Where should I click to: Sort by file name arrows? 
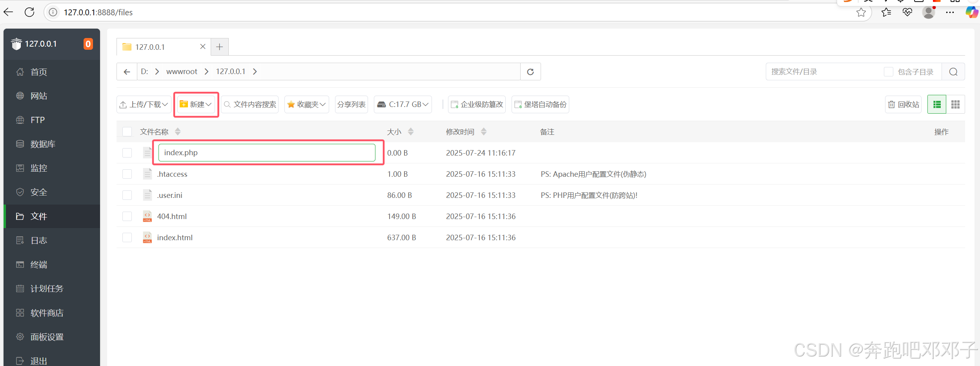coord(178,132)
